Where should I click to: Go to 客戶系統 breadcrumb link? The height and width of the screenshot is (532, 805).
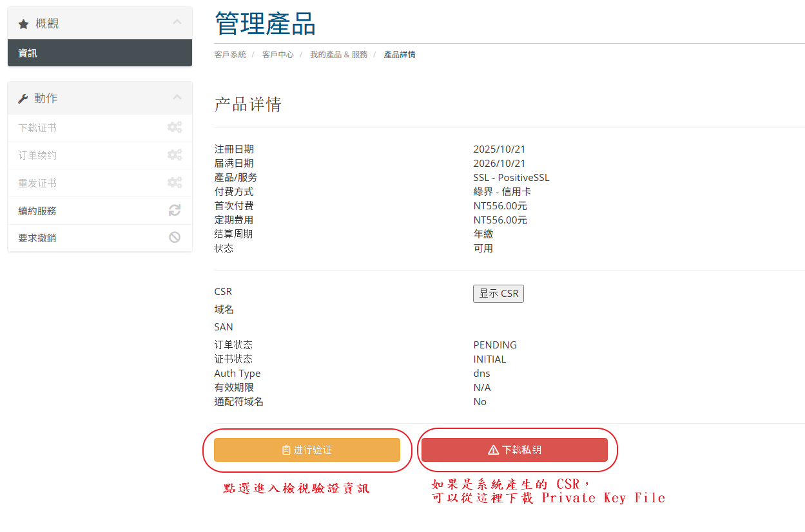coord(230,55)
